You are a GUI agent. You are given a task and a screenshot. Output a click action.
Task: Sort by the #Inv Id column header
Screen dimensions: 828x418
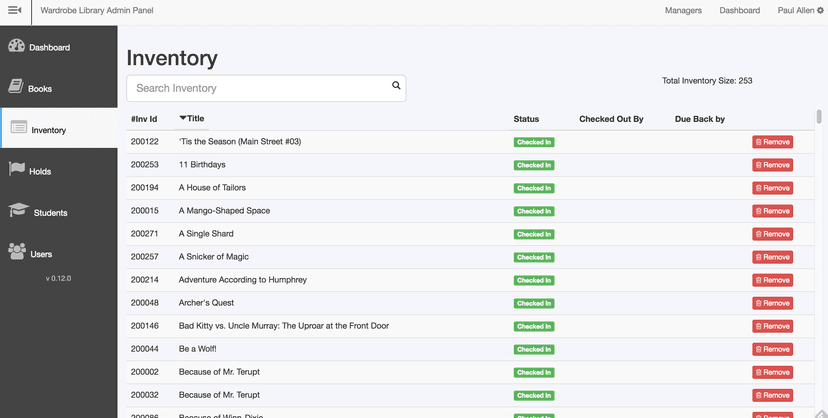(144, 119)
